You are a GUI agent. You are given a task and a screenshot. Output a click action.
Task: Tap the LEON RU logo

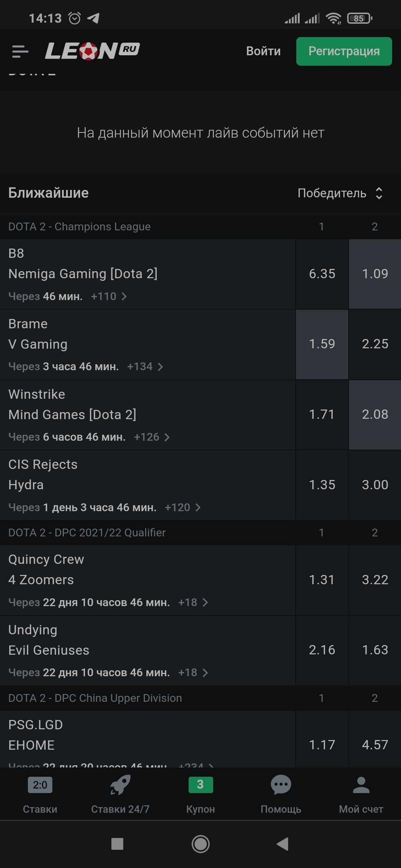pos(92,51)
